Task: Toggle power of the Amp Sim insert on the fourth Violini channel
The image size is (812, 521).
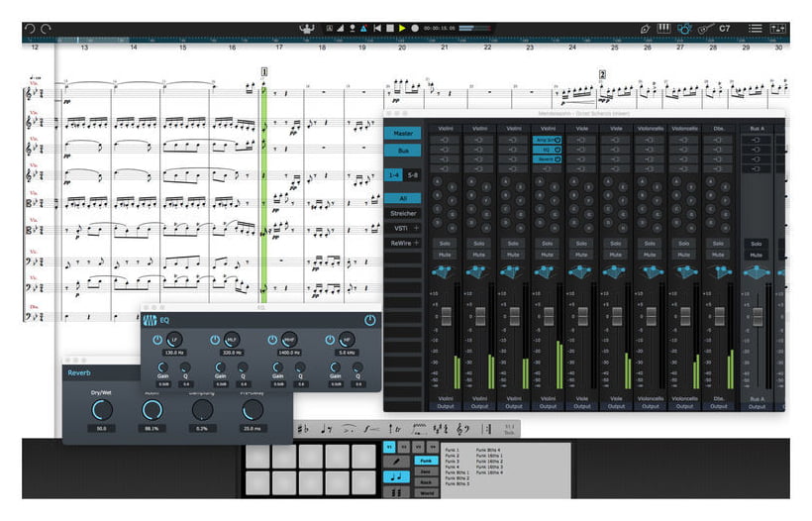Action: tap(558, 141)
